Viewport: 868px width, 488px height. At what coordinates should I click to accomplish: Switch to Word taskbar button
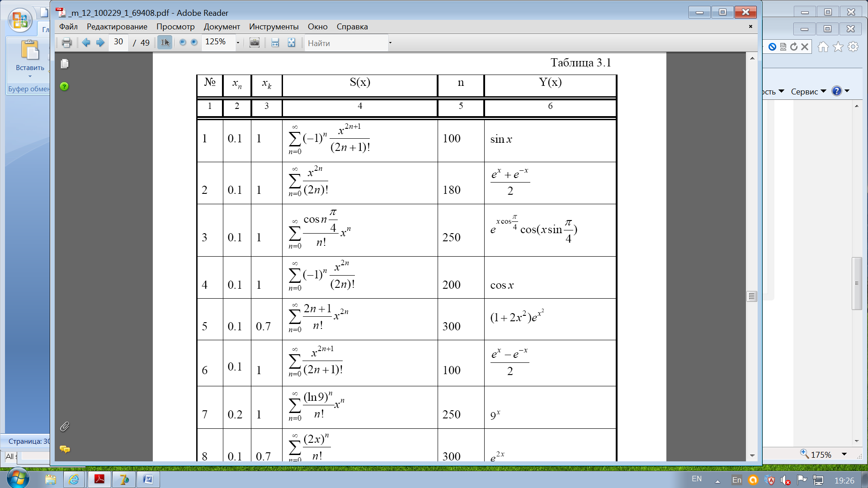[148, 479]
